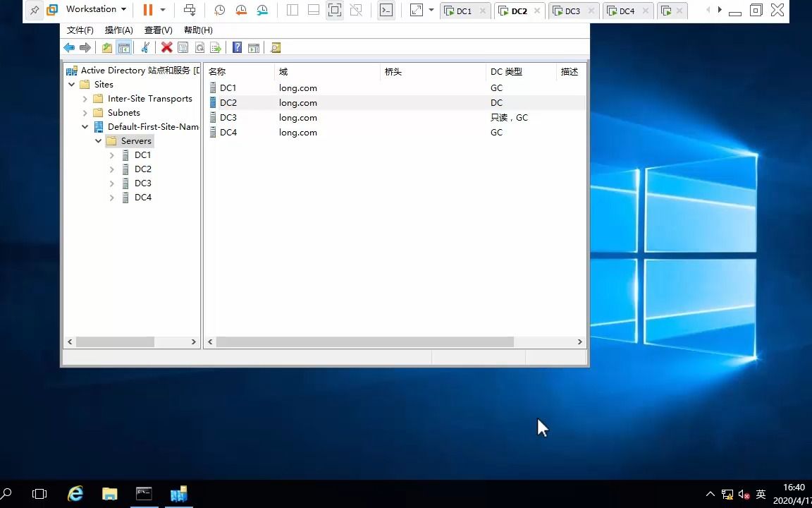Open Command Prompt from the taskbar
Image resolution: width=812 pixels, height=508 pixels.
(144, 493)
